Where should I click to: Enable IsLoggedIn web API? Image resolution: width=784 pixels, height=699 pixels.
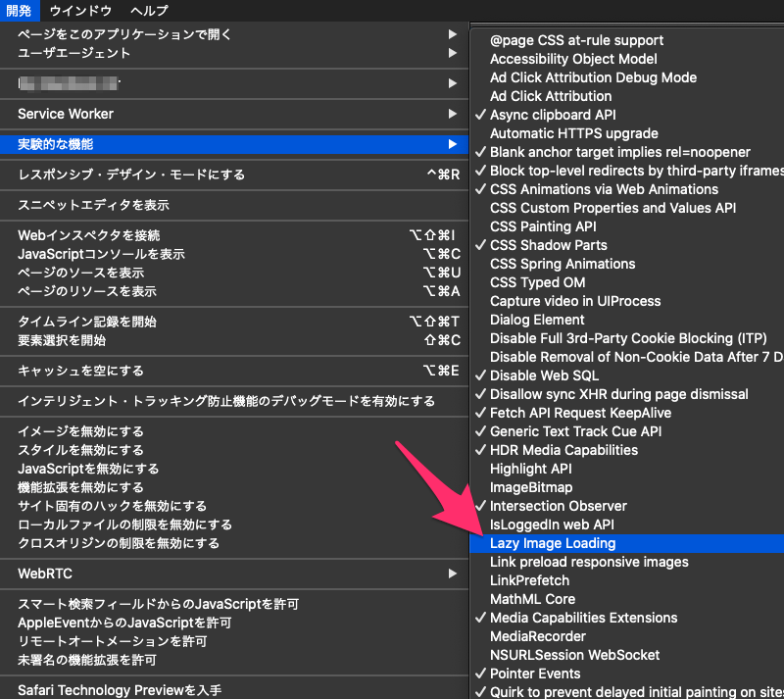(627, 524)
